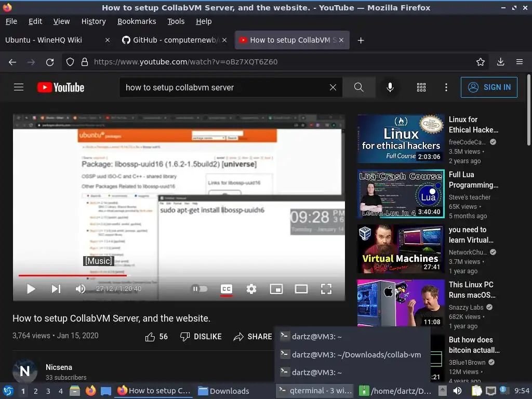The image size is (532, 399).
Task: Open the Help menu
Action: click(x=204, y=21)
